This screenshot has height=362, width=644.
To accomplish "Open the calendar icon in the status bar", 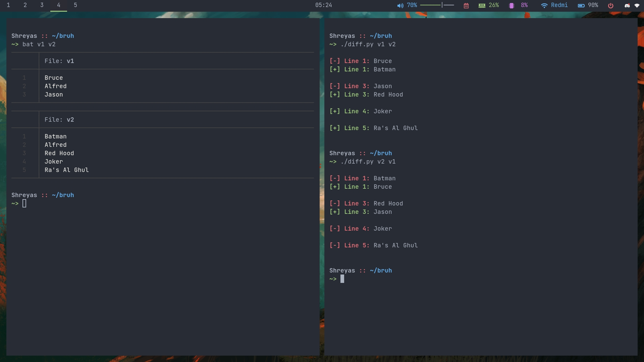I will tap(466, 5).
